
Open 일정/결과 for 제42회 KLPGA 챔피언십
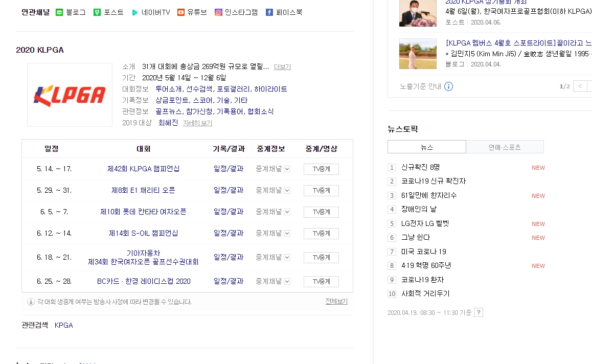point(229,169)
